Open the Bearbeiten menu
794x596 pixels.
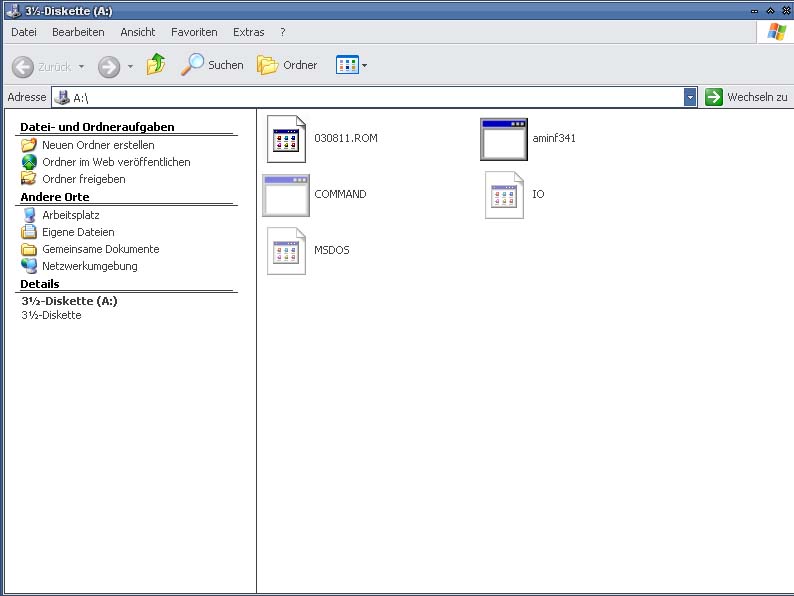pos(78,32)
